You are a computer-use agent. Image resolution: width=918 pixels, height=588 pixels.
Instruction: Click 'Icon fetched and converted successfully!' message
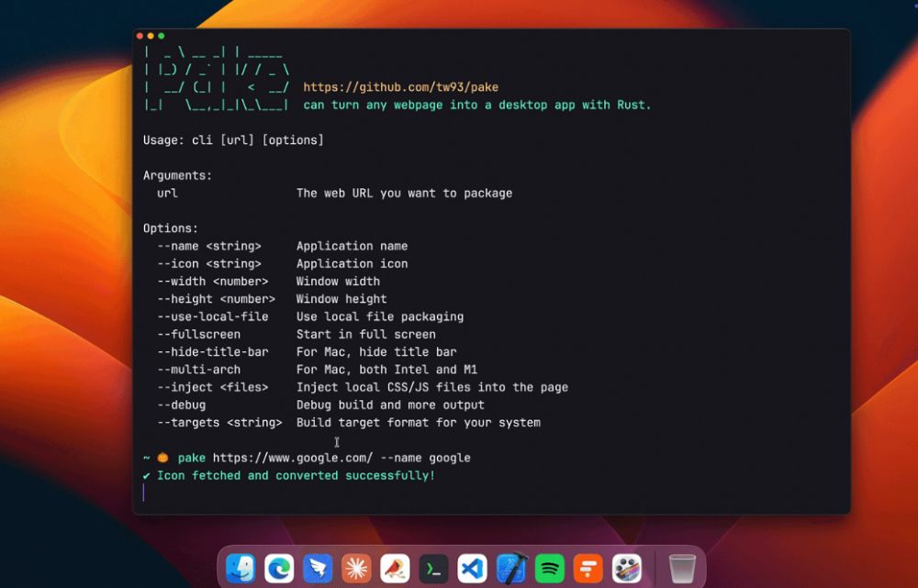pyautogui.click(x=297, y=475)
